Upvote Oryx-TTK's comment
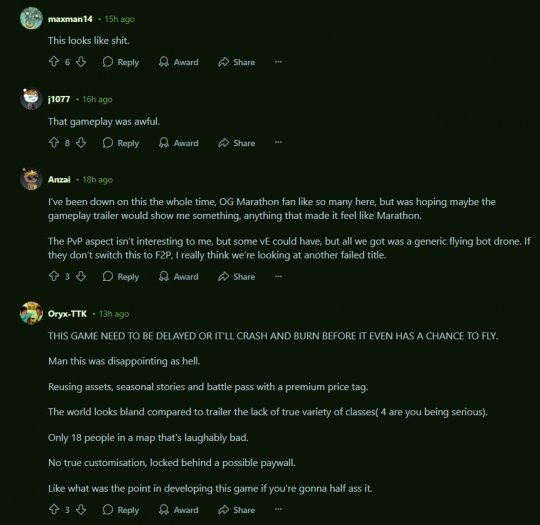Image resolution: width=540 pixels, height=525 pixels. [x=54, y=509]
